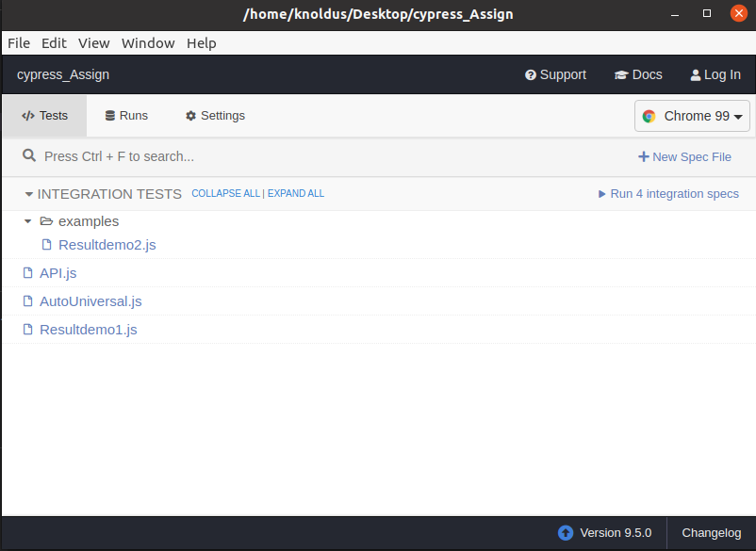756x551 pixels.
Task: Click the file icon beside Resultdemo1.js
Action: [28, 330]
